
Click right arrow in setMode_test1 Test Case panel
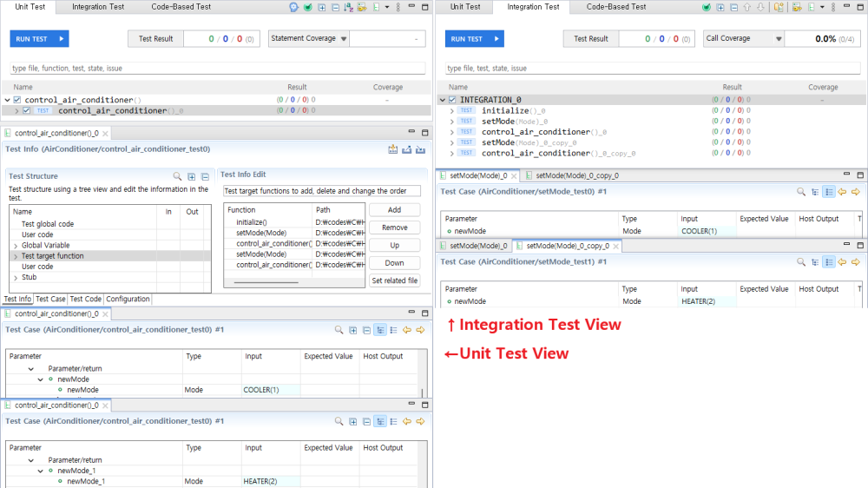(x=855, y=262)
